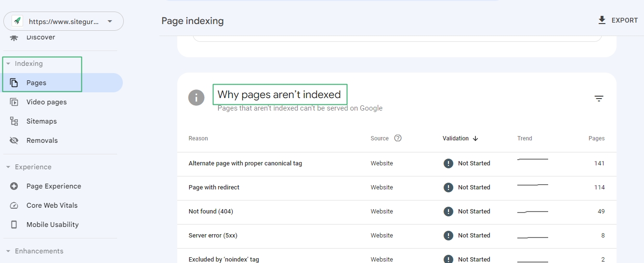644x263 pixels.
Task: Open the Alternate page with proper canonical tag row
Action: [x=397, y=164]
